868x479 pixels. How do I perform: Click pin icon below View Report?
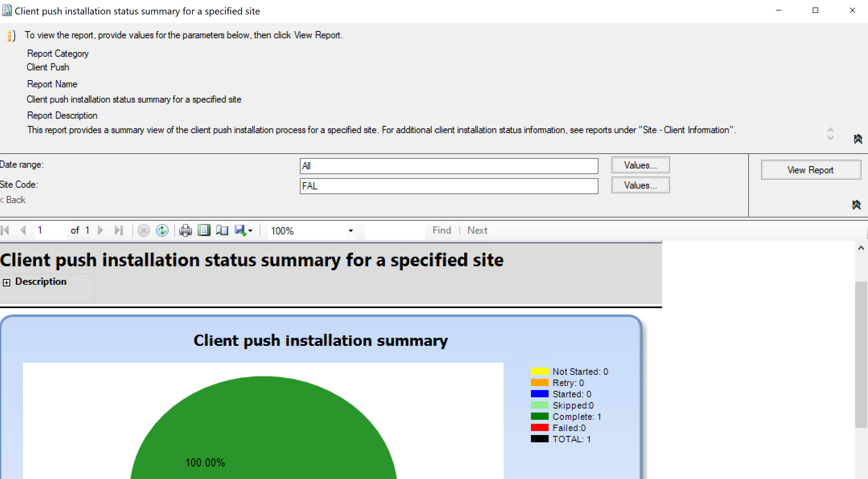[856, 205]
